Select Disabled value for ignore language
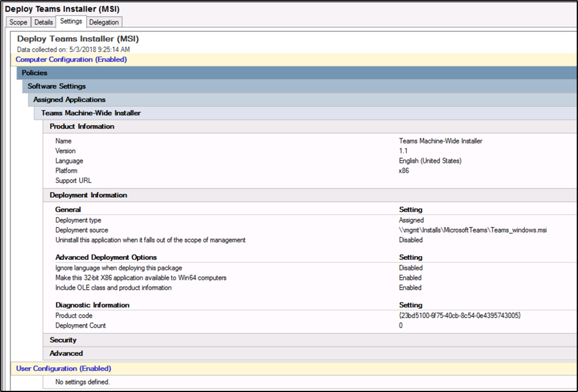 [411, 268]
